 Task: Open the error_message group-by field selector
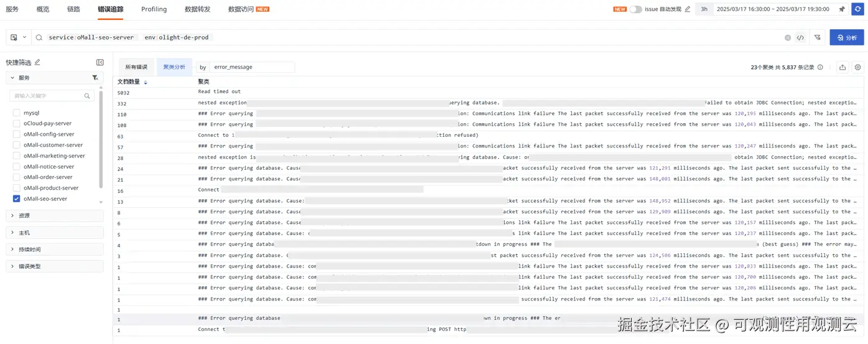252,67
